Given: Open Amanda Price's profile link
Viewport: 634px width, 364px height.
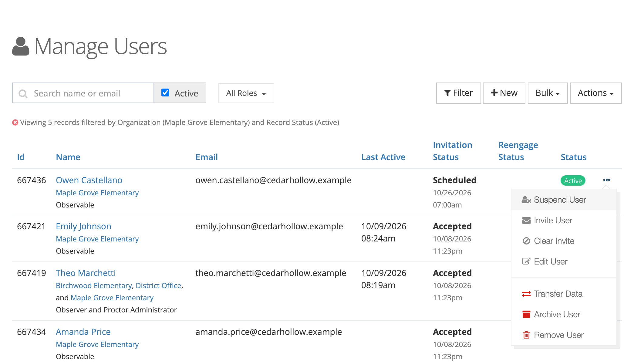Looking at the screenshot, I should pyautogui.click(x=83, y=332).
